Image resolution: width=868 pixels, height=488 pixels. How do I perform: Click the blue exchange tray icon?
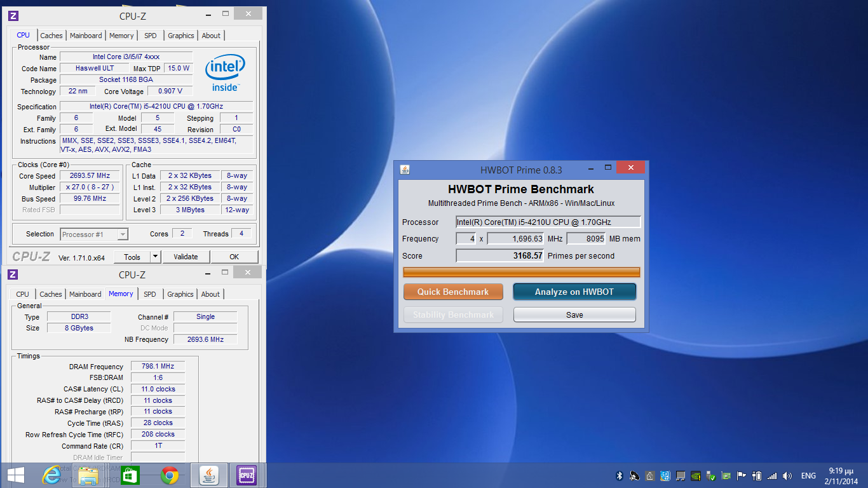point(665,475)
